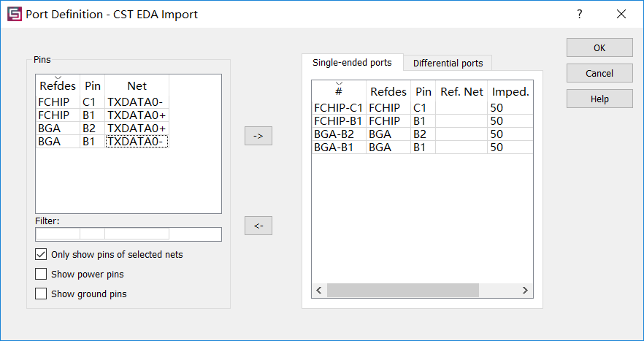Enable Show ground pins checkbox
Screen dimensions: 644x341
[x=41, y=294]
